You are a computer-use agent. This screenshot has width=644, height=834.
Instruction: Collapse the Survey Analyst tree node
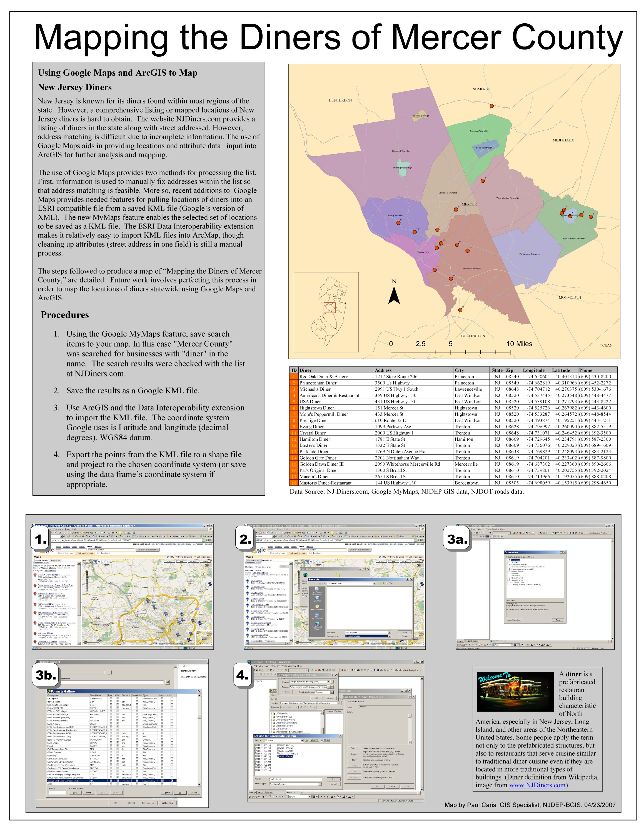[507, 580]
